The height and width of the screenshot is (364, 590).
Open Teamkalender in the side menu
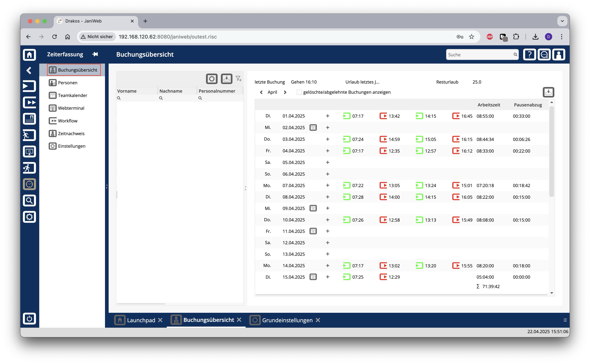tap(72, 95)
